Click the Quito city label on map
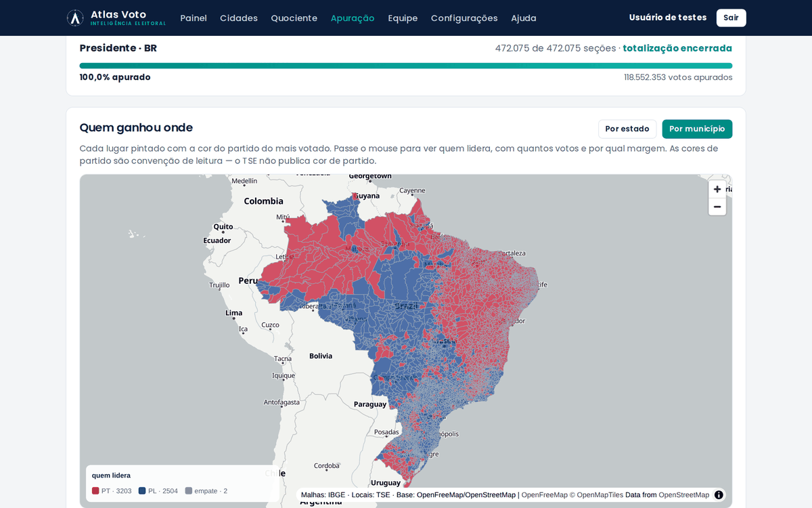This screenshot has height=508, width=812. (223, 227)
